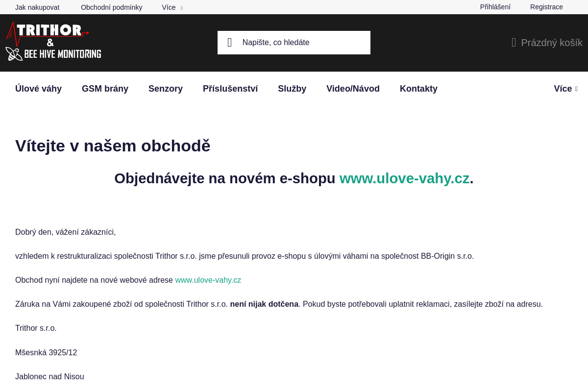The height and width of the screenshot is (392, 588).
Task: Open the Služby menu item
Action: point(292,89)
